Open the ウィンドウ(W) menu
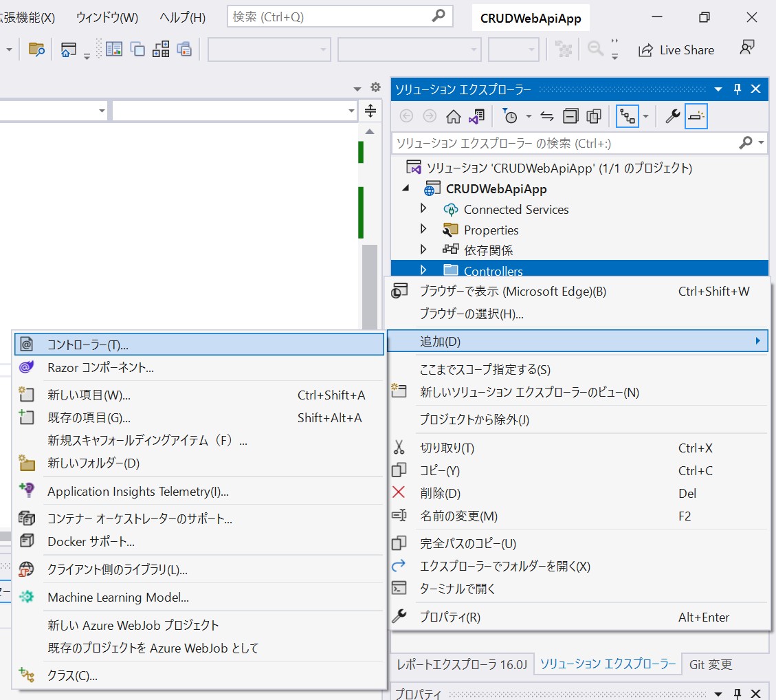776x700 pixels. (x=107, y=18)
